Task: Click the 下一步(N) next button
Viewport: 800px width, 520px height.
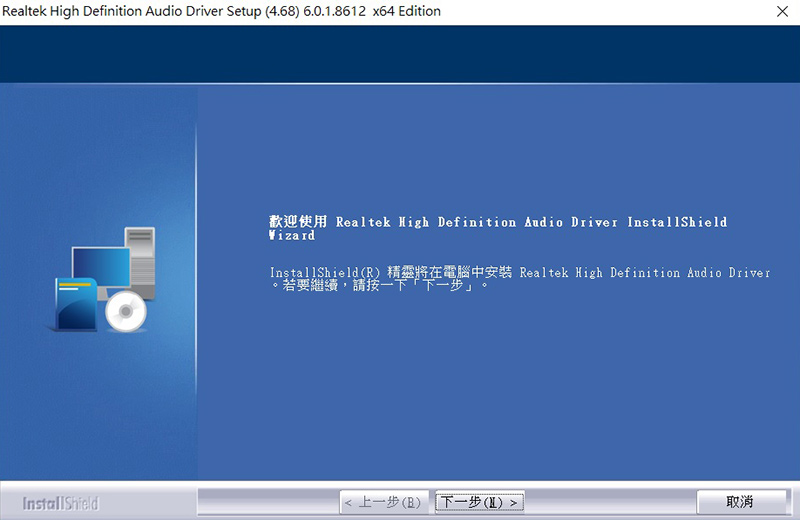Action: click(x=479, y=503)
